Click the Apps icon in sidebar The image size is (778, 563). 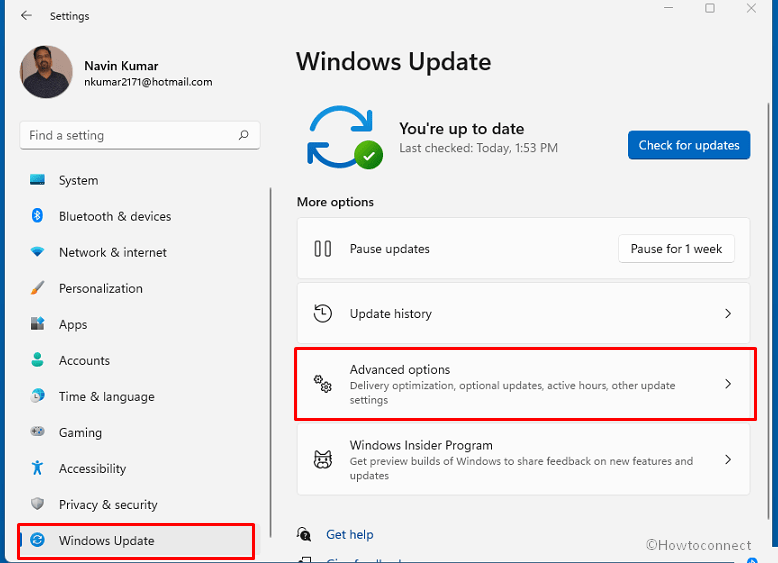tap(37, 324)
